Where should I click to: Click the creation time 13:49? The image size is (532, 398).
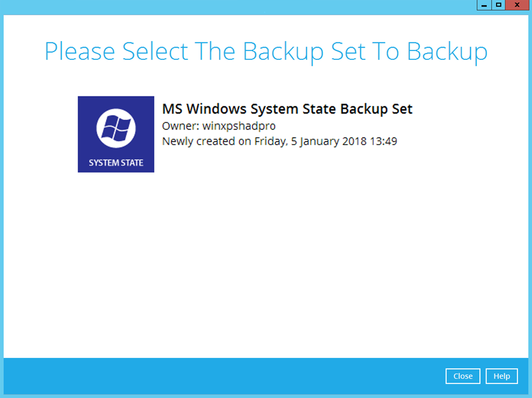pos(383,141)
